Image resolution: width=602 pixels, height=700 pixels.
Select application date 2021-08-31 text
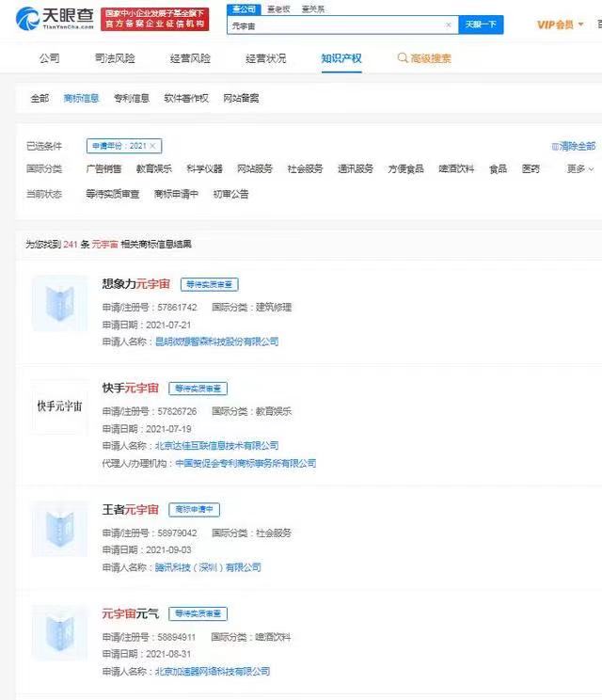(x=168, y=654)
